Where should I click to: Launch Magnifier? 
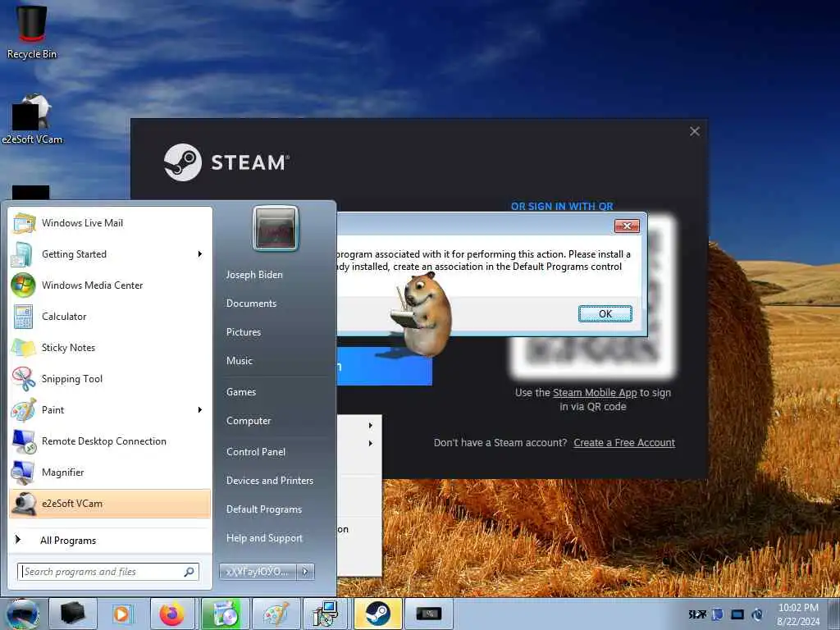[x=110, y=472]
